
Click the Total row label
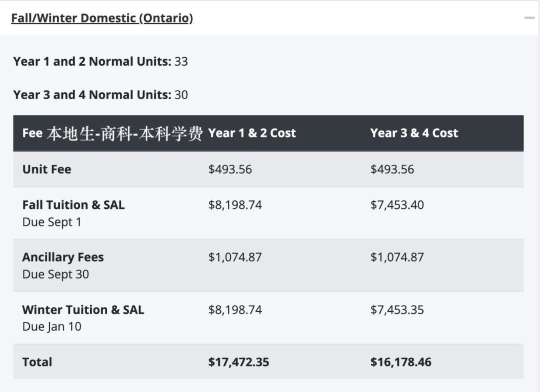37,362
